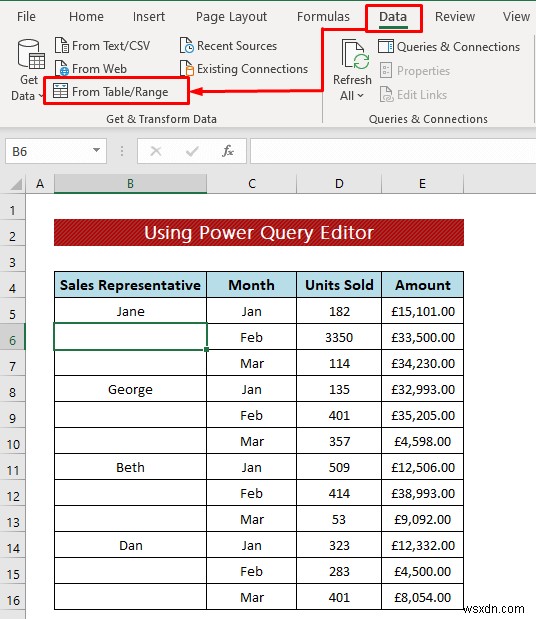Show the Queries & Connections label
The width and height of the screenshot is (536, 619).
pyautogui.click(x=458, y=47)
